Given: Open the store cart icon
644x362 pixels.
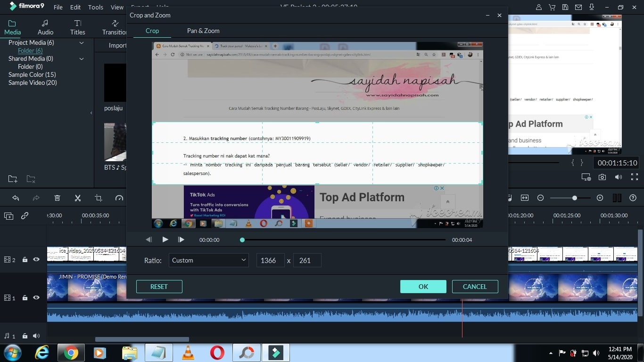Looking at the screenshot, I should pyautogui.click(x=552, y=7).
